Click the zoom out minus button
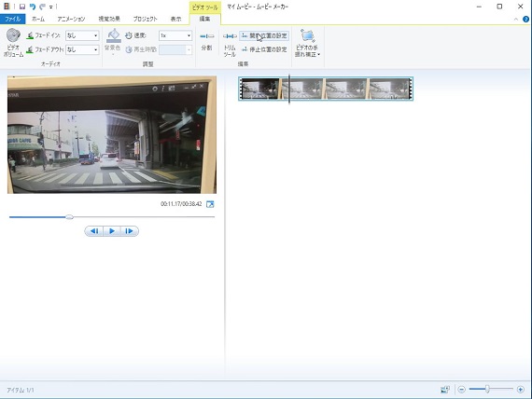The width and height of the screenshot is (532, 399). click(461, 390)
